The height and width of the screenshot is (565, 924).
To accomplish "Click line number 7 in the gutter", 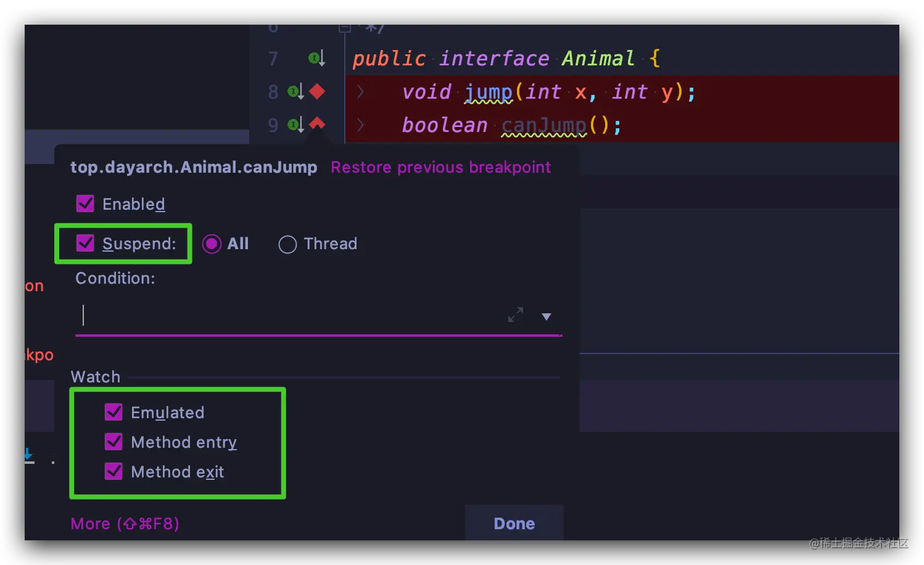I will 273,59.
